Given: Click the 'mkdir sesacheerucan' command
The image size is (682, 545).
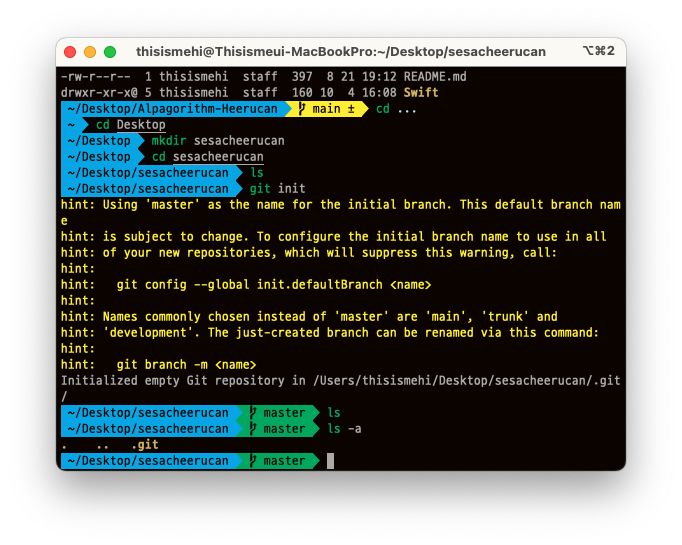Looking at the screenshot, I should pyautogui.click(x=218, y=141).
